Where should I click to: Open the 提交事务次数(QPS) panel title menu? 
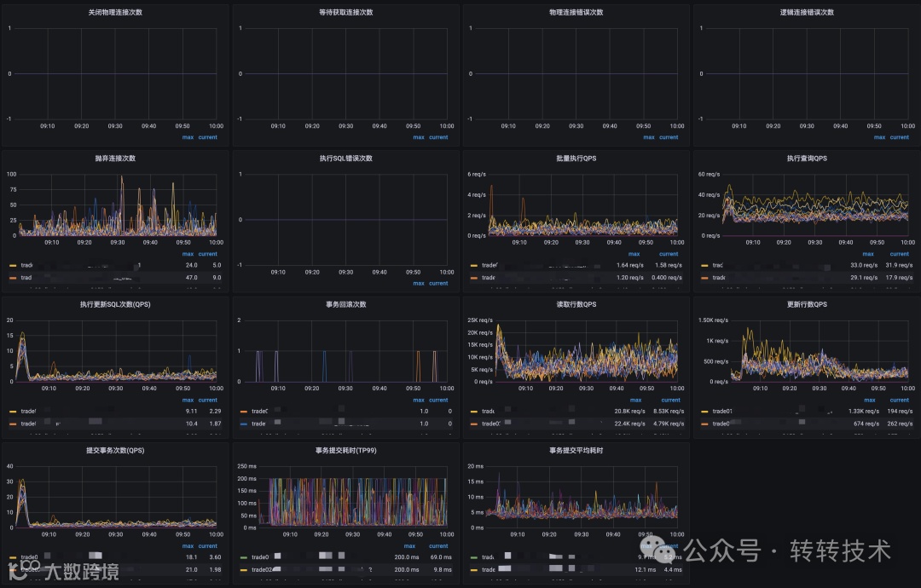tap(115, 451)
